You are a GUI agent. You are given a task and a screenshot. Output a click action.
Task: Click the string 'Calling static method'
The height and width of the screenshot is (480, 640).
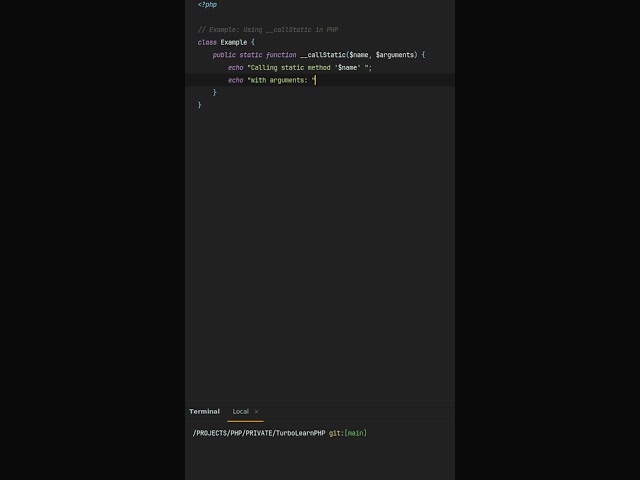pyautogui.click(x=290, y=68)
